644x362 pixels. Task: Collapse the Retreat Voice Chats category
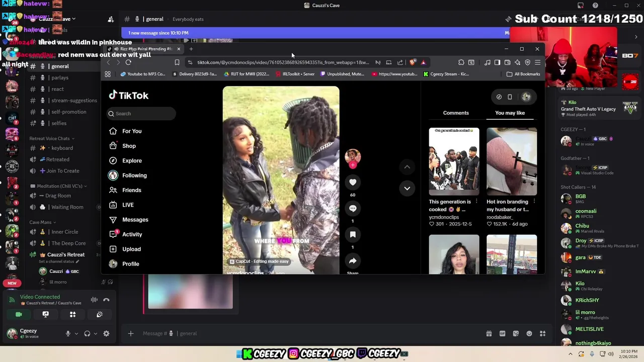click(x=52, y=138)
